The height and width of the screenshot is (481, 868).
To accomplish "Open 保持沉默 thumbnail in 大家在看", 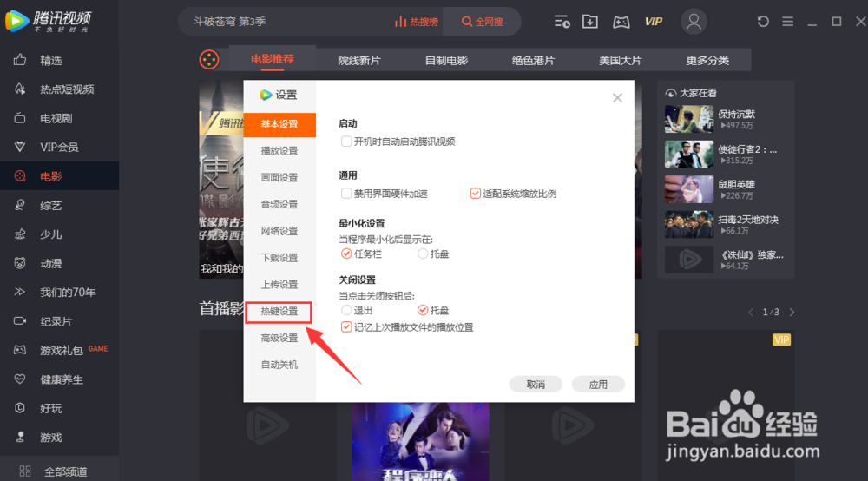I will [689, 119].
